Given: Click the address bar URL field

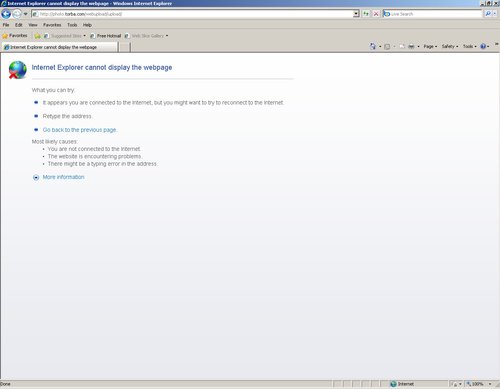Looking at the screenshot, I should [192, 14].
